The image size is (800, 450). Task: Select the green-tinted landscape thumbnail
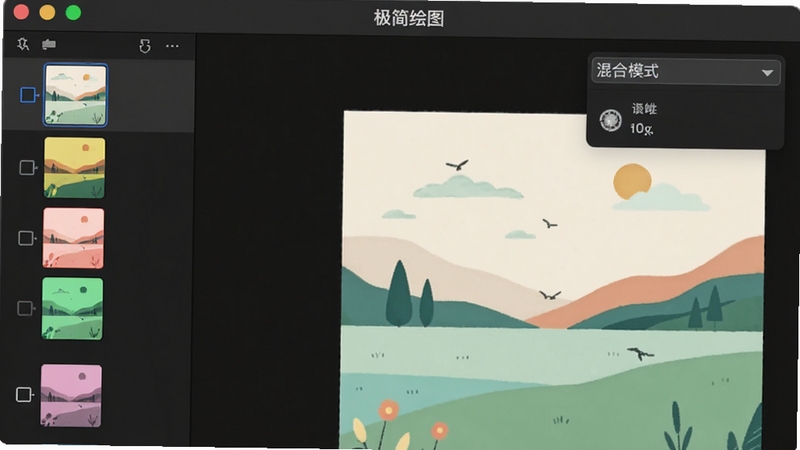pos(72,308)
